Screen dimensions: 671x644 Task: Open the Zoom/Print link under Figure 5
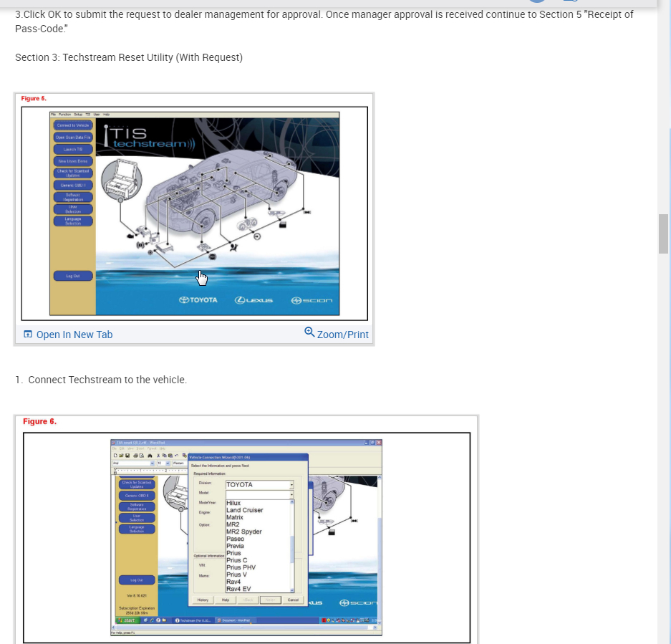coord(342,335)
